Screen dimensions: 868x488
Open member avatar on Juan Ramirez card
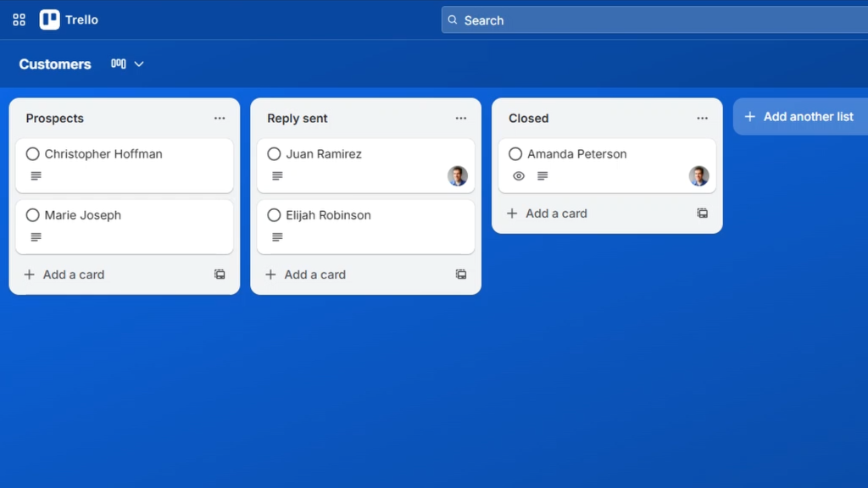458,176
